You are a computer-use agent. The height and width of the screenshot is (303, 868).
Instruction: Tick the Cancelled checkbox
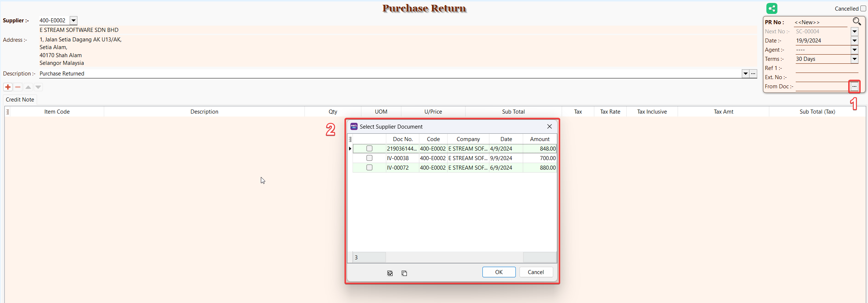[x=863, y=8]
